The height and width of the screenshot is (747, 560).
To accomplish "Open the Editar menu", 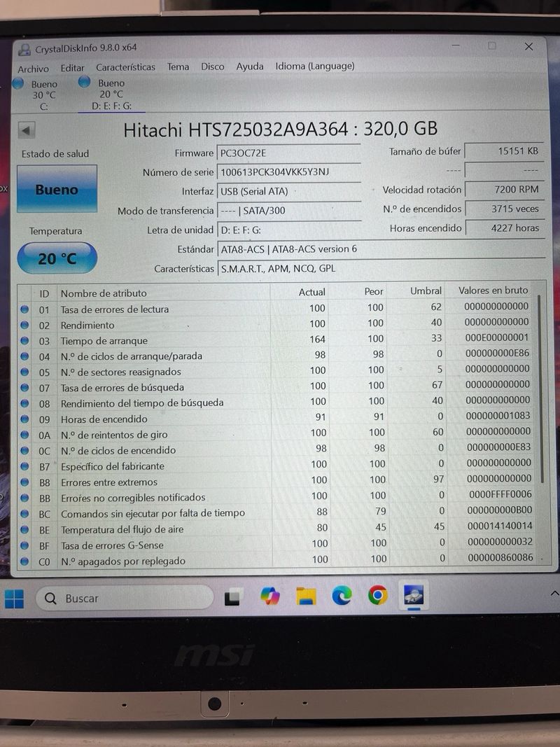I will (x=72, y=68).
